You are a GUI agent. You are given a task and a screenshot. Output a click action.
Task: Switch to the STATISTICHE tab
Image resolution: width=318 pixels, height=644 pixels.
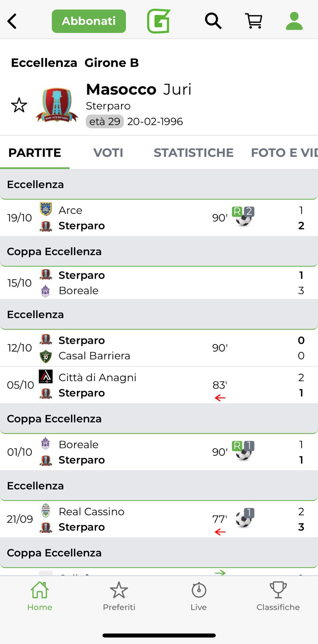coord(193,153)
